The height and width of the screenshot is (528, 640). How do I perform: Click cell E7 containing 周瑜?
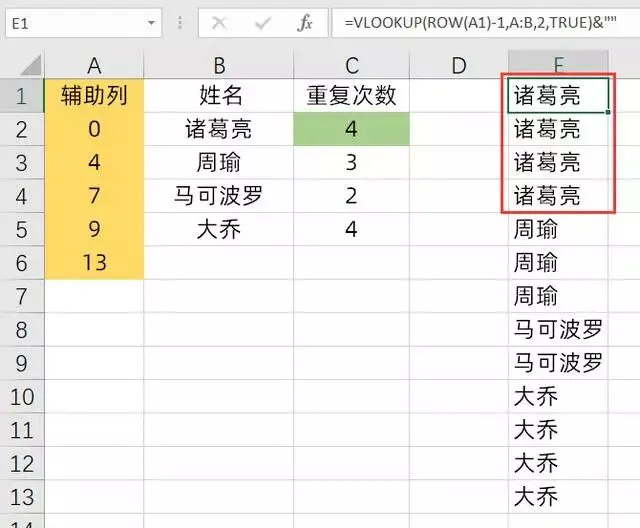(x=558, y=297)
